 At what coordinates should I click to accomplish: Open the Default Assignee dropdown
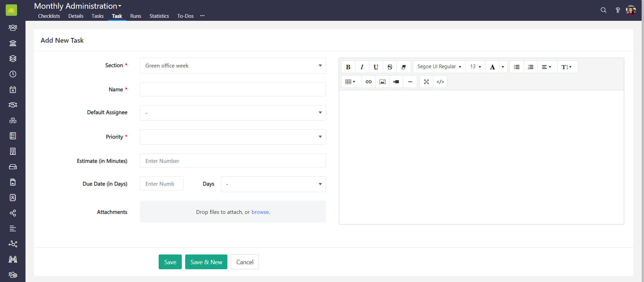[x=232, y=113]
